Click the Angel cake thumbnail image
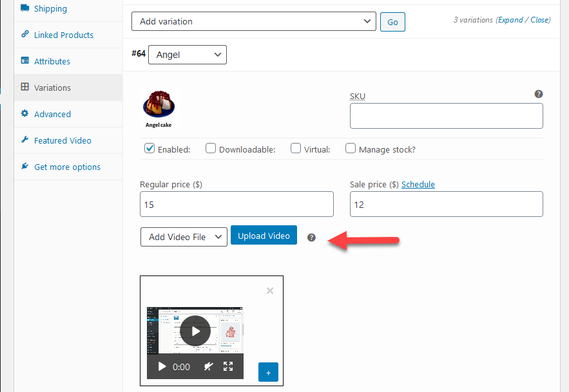569x392 pixels. (x=158, y=106)
